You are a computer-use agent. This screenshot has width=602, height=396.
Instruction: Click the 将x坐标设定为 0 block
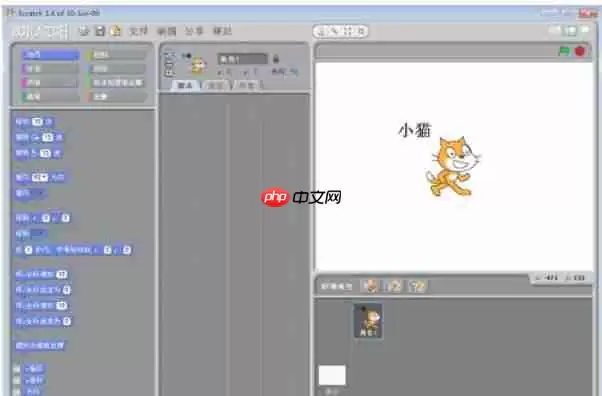coord(43,290)
